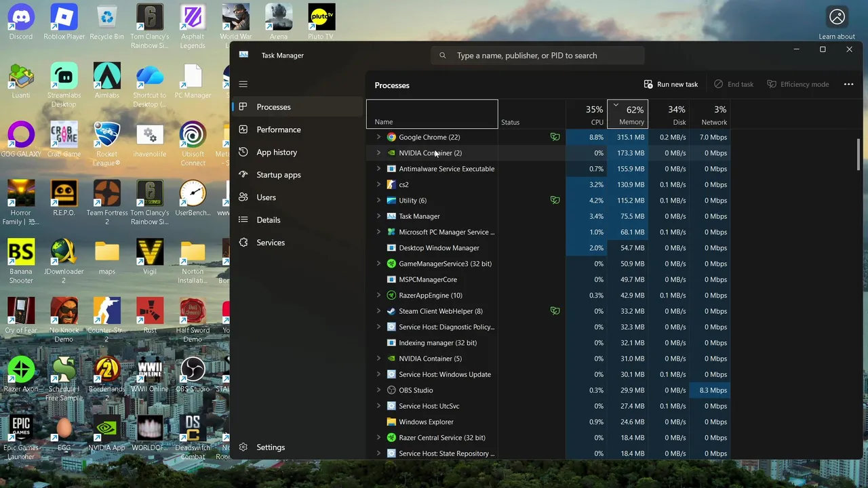
Task: Click the Users icon in the sidebar
Action: tap(243, 197)
